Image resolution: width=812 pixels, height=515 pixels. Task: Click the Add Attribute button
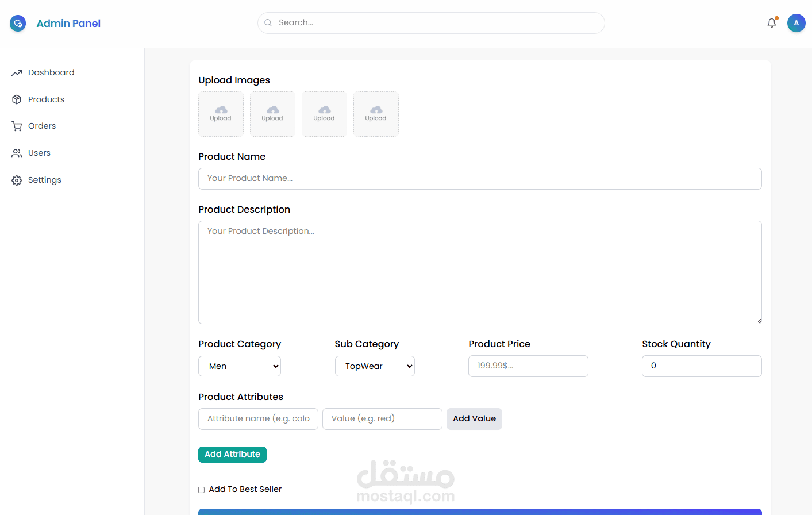(232, 455)
